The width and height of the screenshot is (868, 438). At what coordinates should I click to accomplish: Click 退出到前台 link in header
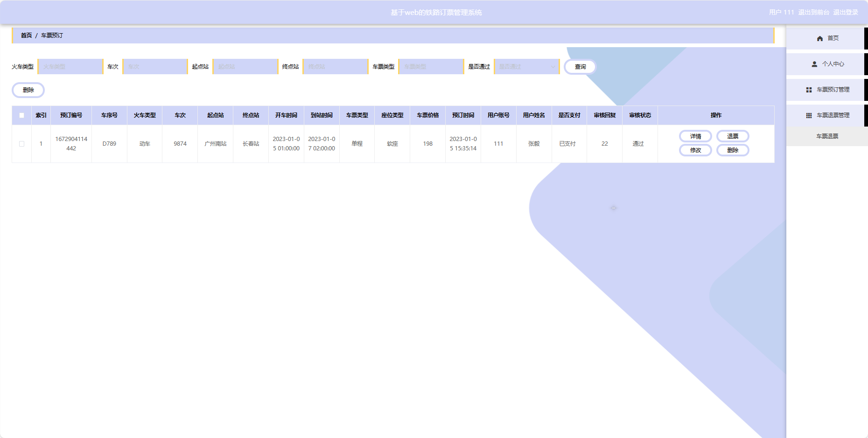pyautogui.click(x=813, y=12)
